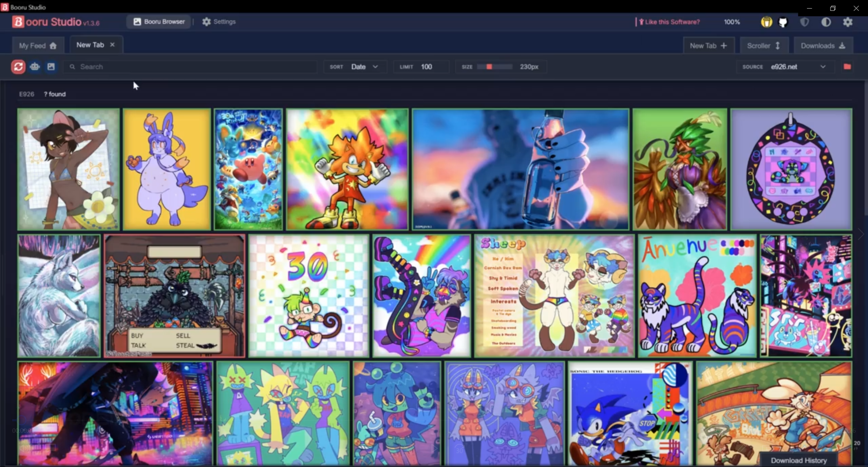Click into the Search field

tap(190, 67)
